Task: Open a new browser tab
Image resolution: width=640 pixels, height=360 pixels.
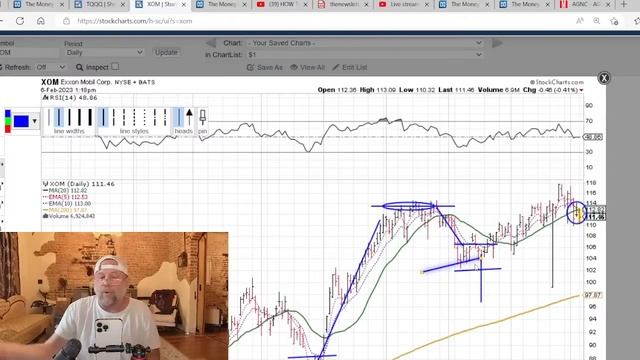Action: coord(623,4)
